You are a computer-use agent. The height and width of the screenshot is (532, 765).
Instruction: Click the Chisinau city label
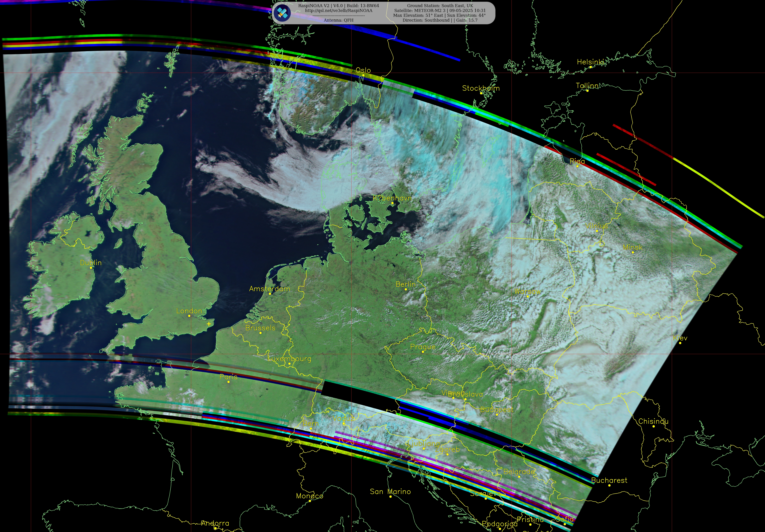coord(653,421)
